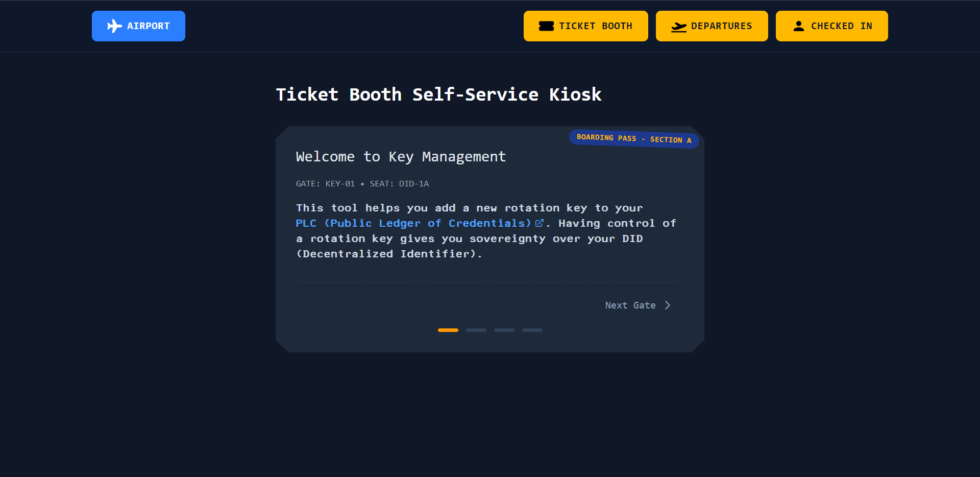Image resolution: width=980 pixels, height=477 pixels.
Task: Click the external link icon after Credentials
Action: click(x=540, y=223)
